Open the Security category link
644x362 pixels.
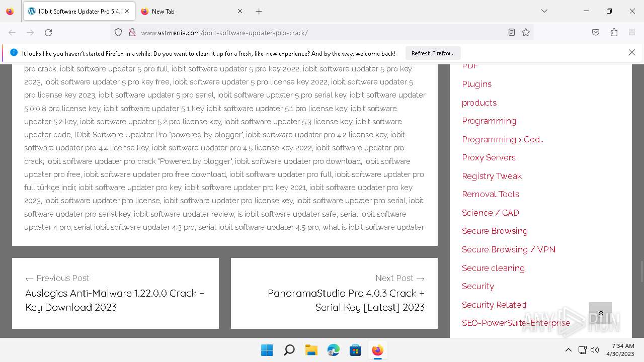pyautogui.click(x=478, y=286)
